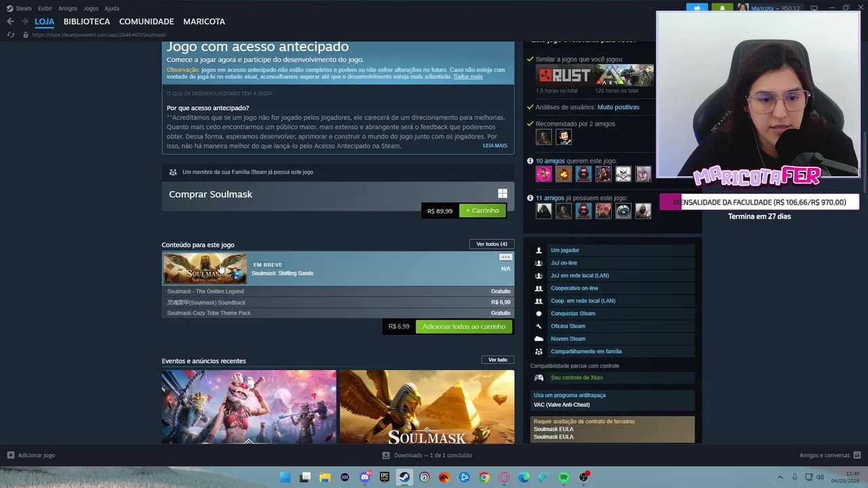Open the announcements megaphone icon
This screenshot has height=488, width=868.
point(696,8)
